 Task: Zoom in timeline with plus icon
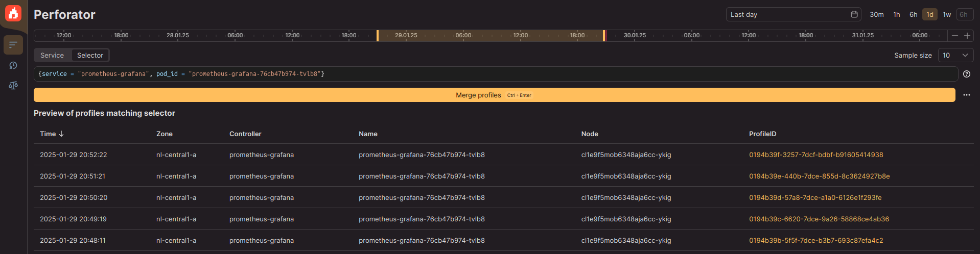click(967, 36)
